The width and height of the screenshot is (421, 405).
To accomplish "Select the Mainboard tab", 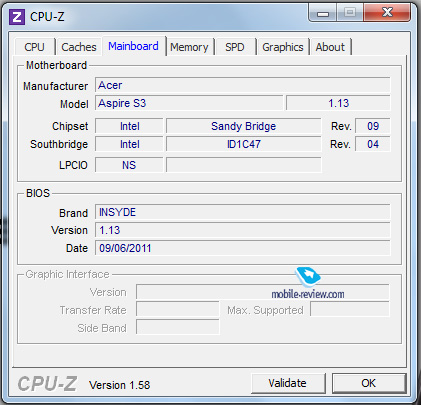I will [x=133, y=46].
